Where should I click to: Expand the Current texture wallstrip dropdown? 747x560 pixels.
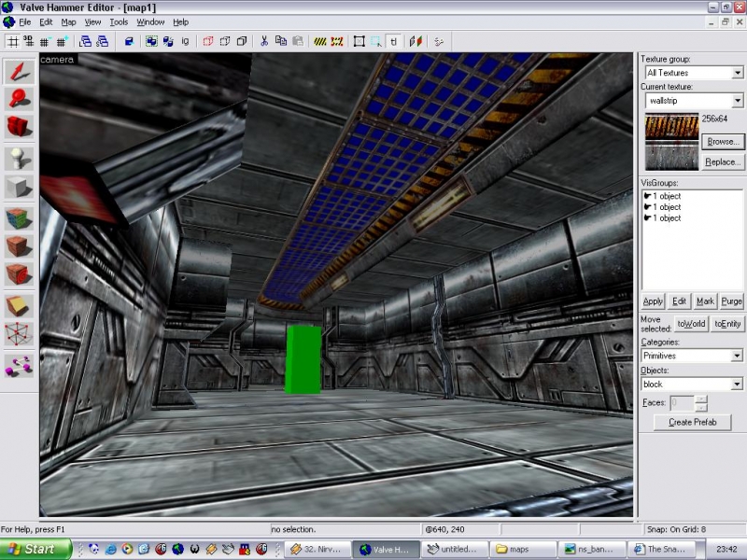click(737, 101)
